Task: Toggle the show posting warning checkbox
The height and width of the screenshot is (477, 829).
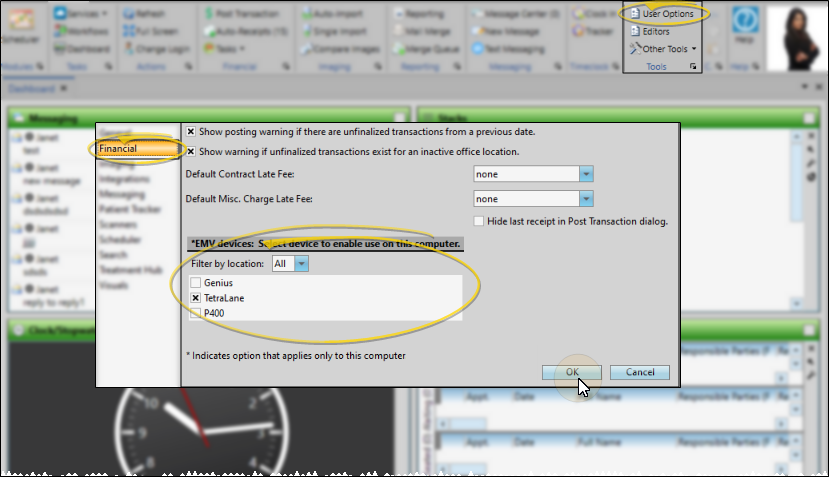Action: click(191, 132)
